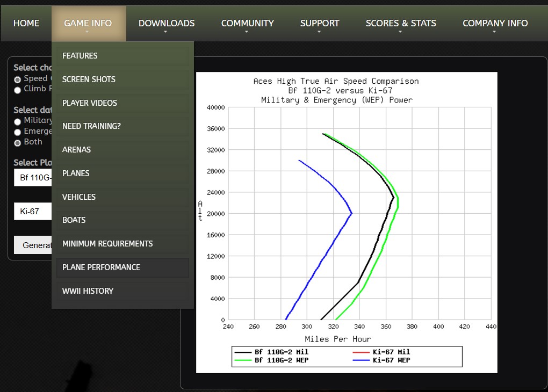Open the Ki-67 plane dropdown
Viewport: 548px width, 392px height.
(33, 212)
